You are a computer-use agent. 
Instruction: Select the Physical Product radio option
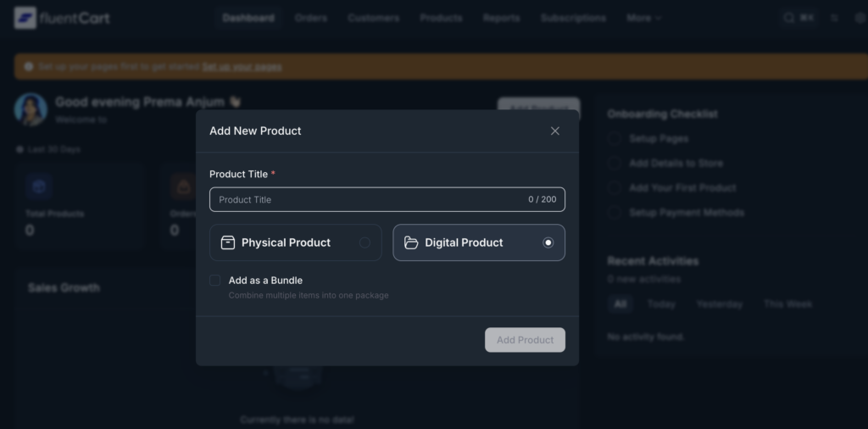pos(364,242)
